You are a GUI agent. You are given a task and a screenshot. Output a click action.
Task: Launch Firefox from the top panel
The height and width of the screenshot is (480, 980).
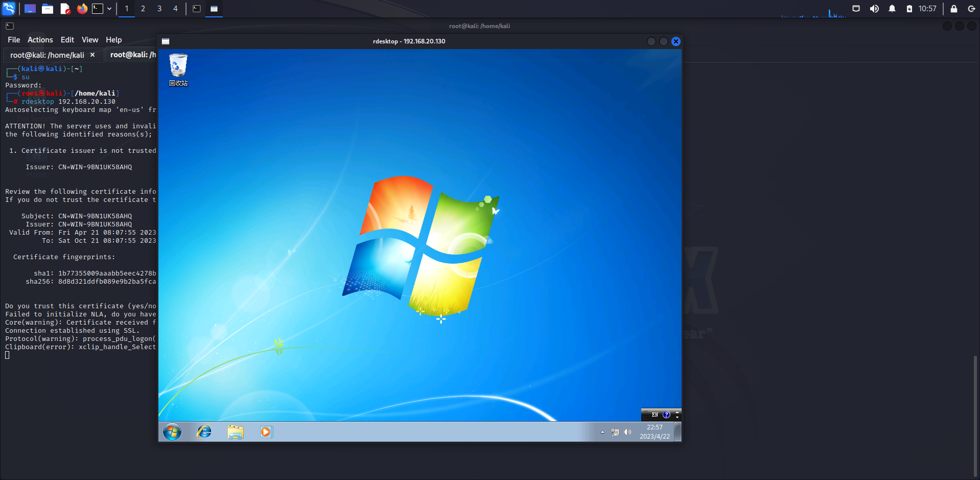point(82,9)
